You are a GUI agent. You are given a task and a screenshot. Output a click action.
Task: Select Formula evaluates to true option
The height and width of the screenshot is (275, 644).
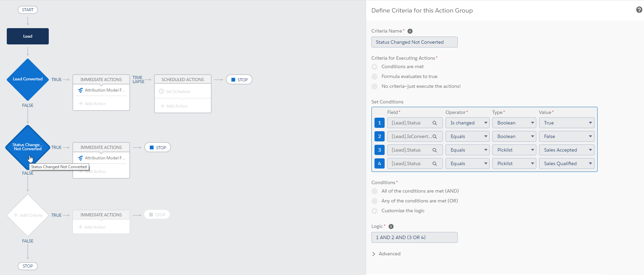pyautogui.click(x=374, y=77)
